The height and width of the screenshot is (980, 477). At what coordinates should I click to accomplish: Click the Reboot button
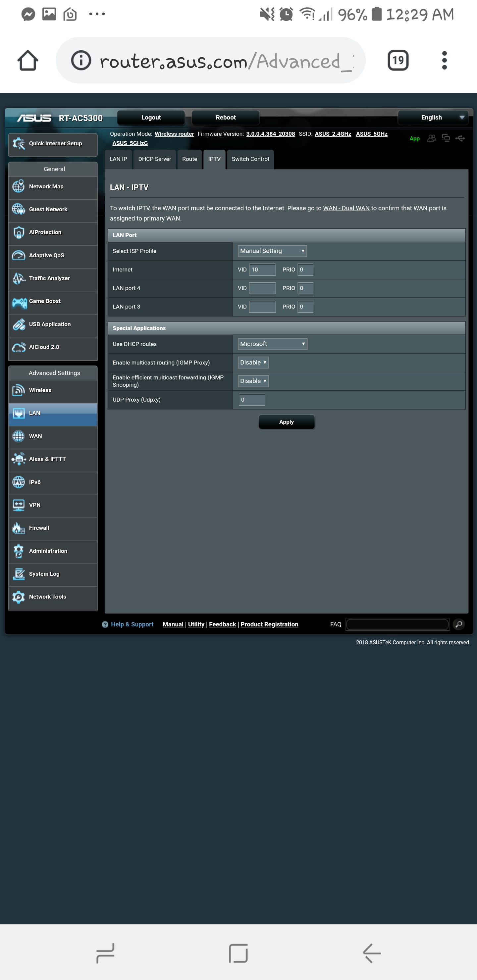coord(226,118)
